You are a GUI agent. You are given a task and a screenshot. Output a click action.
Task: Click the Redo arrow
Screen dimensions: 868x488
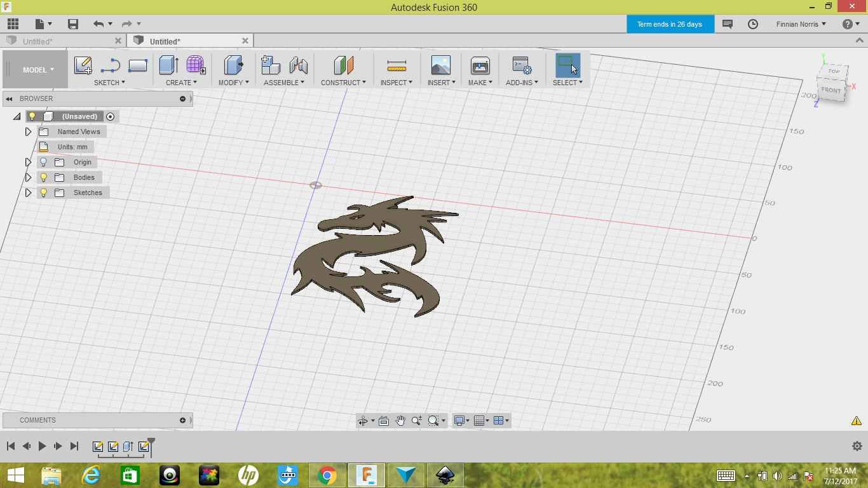pyautogui.click(x=127, y=24)
